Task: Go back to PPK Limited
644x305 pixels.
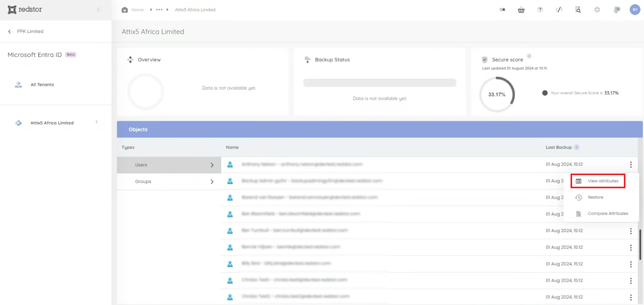Action: pos(26,31)
